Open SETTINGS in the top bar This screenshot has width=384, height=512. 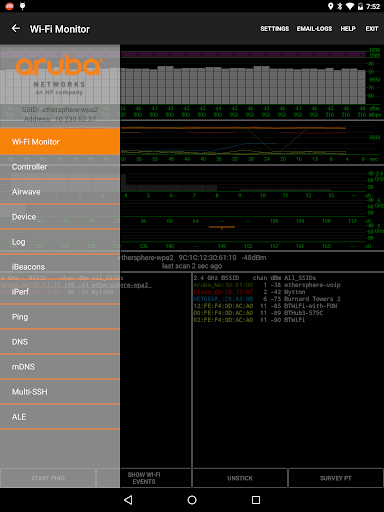(274, 29)
